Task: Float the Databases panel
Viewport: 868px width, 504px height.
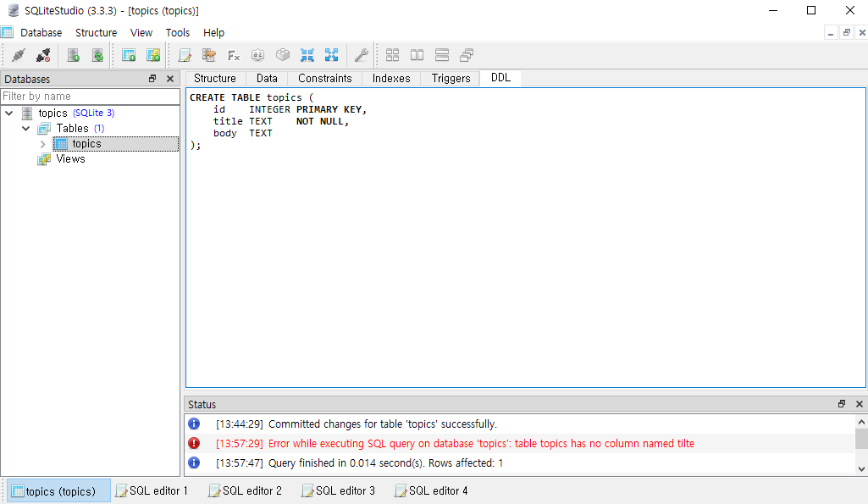Action: [x=152, y=79]
